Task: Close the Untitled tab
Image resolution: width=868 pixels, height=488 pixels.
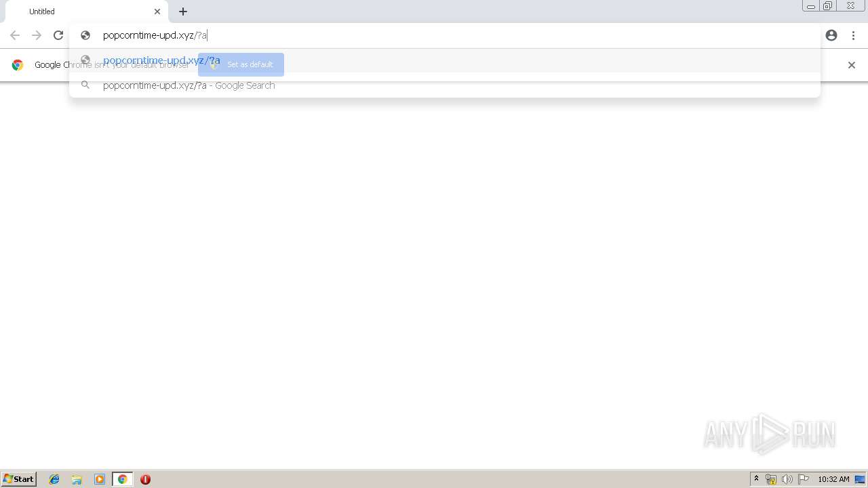Action: click(157, 12)
